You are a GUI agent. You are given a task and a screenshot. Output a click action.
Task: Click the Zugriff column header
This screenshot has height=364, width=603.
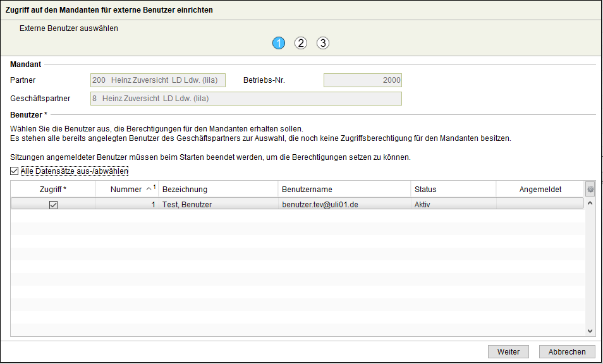53,190
